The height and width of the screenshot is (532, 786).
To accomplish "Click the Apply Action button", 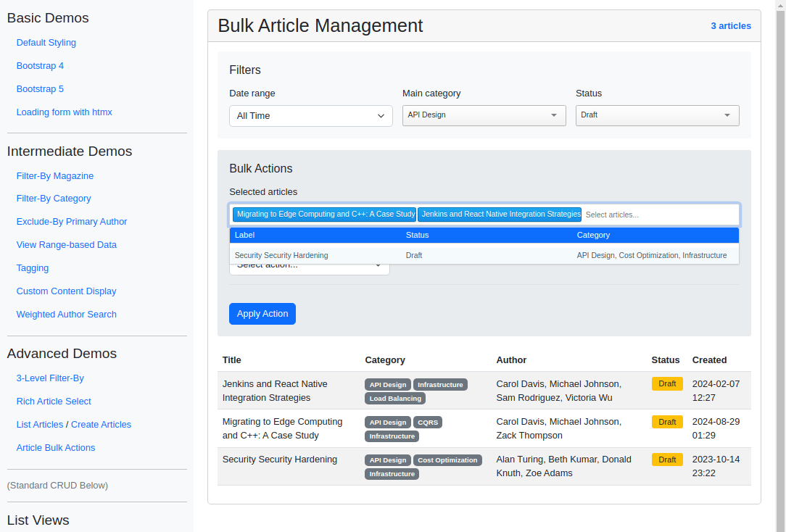I will pyautogui.click(x=262, y=313).
